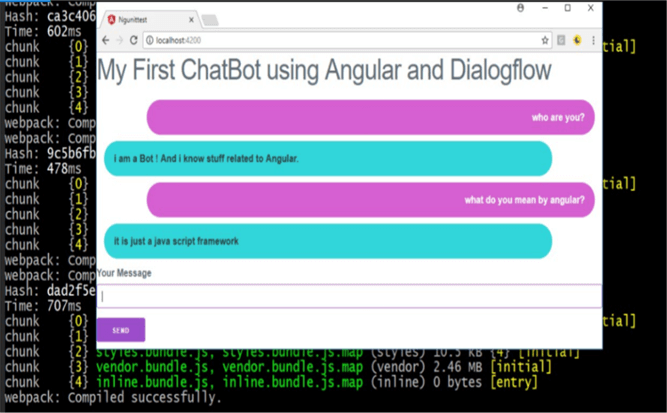Select 'Time: 602ms' line in the terminal
667x413 pixels.
[x=43, y=31]
